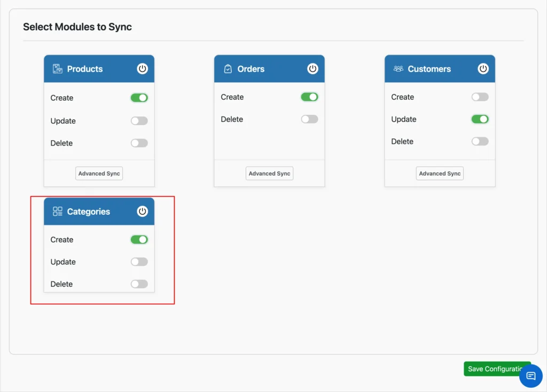Enable the Update toggle for Products
Viewport: 547px width, 392px height.
(139, 121)
